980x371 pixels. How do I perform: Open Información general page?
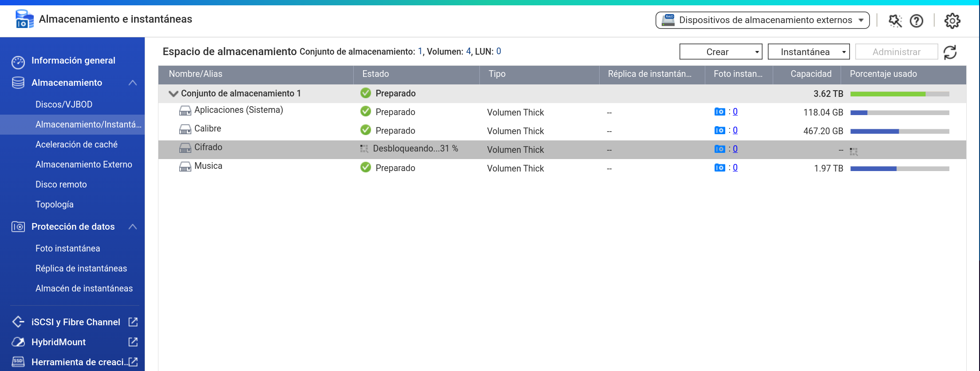[x=73, y=60]
